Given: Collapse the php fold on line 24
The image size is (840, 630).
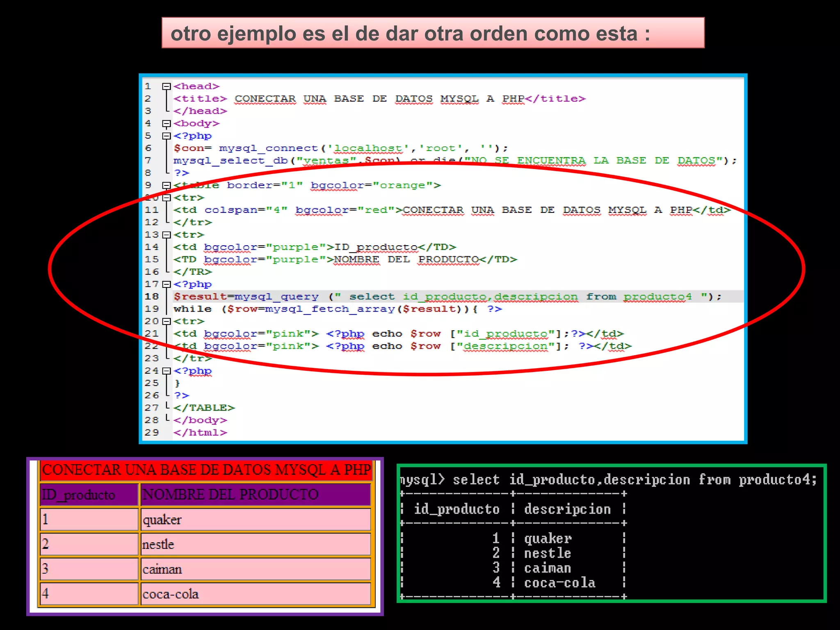Looking at the screenshot, I should (166, 371).
